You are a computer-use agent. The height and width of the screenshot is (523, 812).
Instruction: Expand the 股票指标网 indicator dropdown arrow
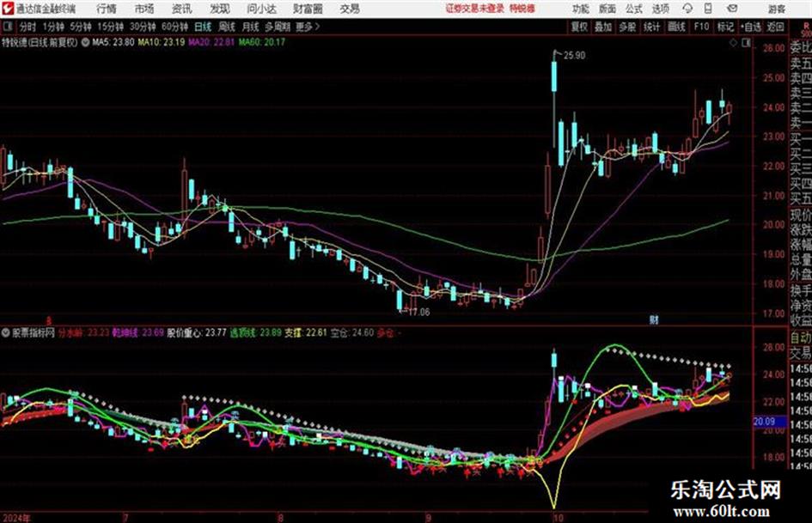tap(6, 333)
